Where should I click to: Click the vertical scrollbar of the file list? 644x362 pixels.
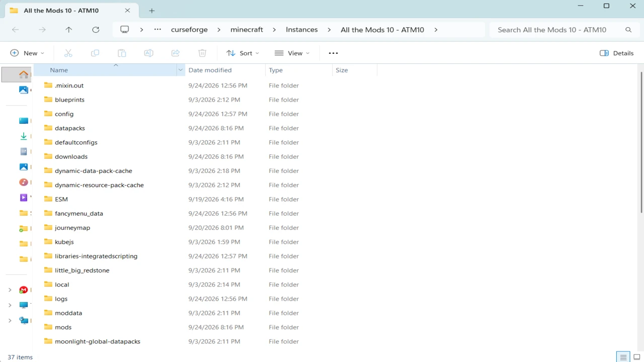[x=641, y=142]
